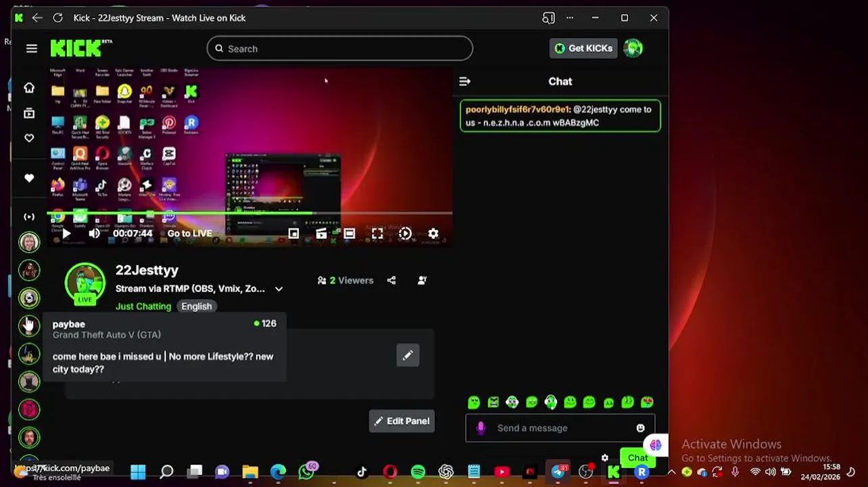Mute the stream volume
Screen dimensions: 868x487
94,233
